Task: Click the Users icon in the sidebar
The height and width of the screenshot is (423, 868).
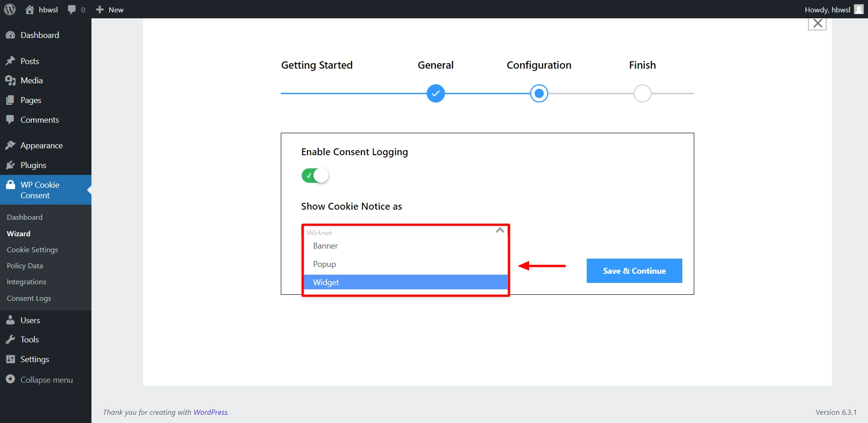Action: tap(11, 320)
